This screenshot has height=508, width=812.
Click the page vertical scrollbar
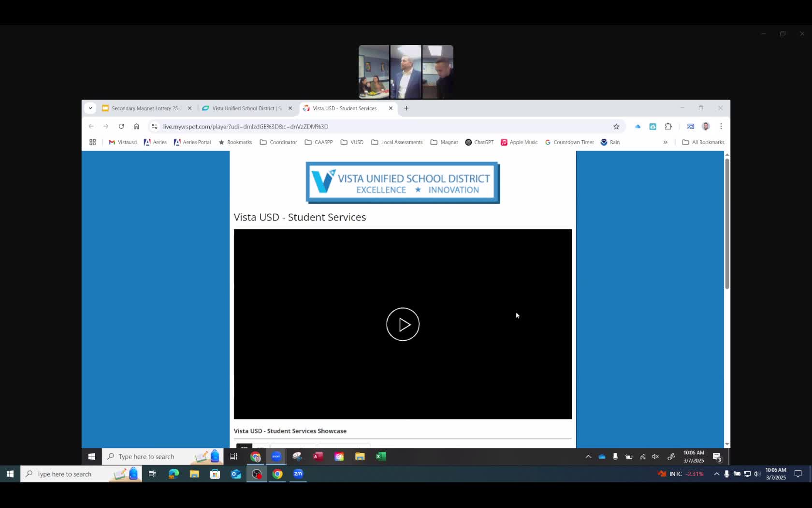pos(727,224)
